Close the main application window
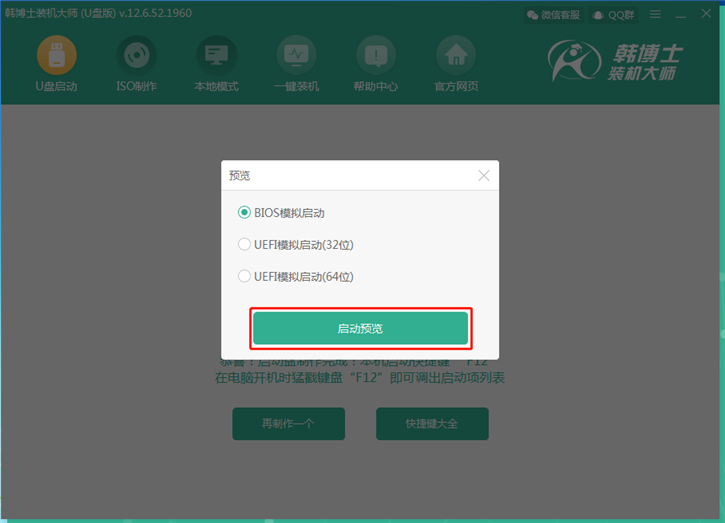This screenshot has width=725, height=523. coord(707,15)
